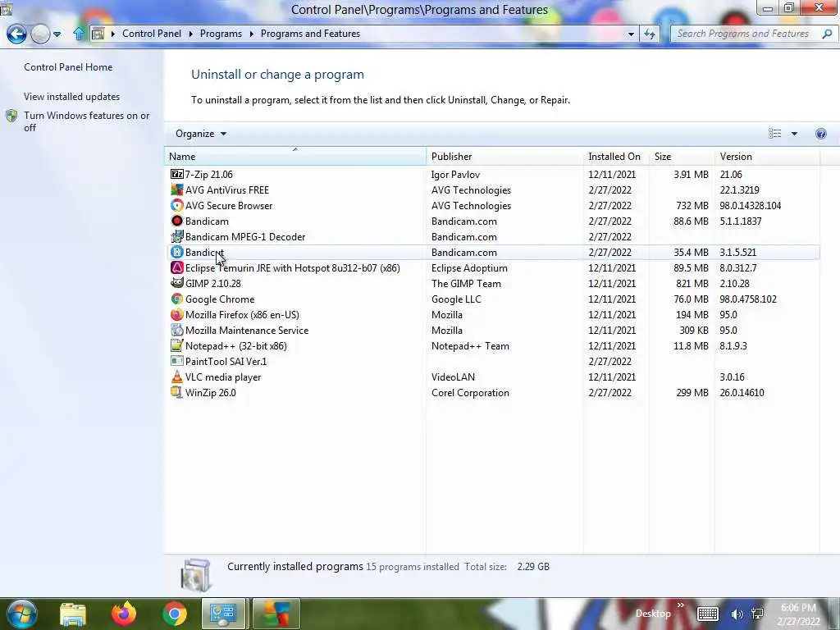The width and height of the screenshot is (840, 630).
Task: Expand the Organize dropdown menu
Action: point(201,134)
